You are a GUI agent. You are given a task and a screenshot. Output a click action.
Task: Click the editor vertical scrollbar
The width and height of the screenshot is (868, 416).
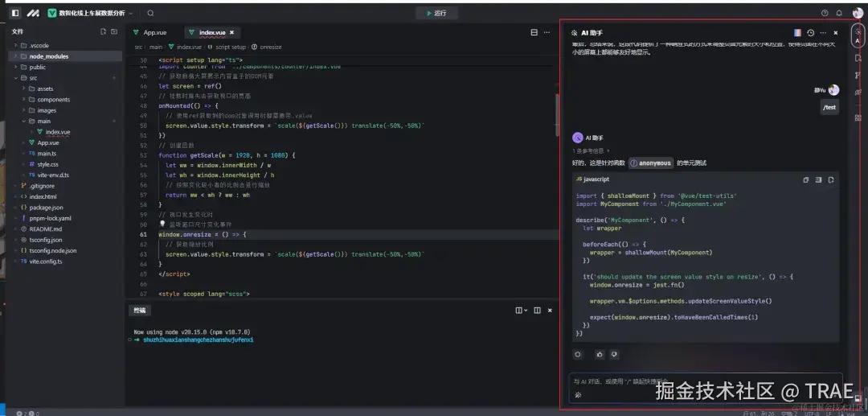coord(556,115)
